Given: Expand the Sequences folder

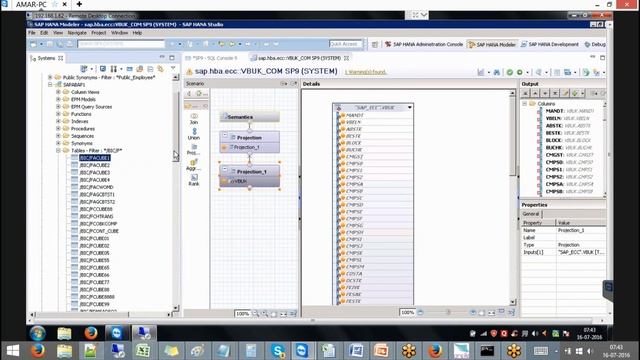Looking at the screenshot, I should tap(58, 136).
